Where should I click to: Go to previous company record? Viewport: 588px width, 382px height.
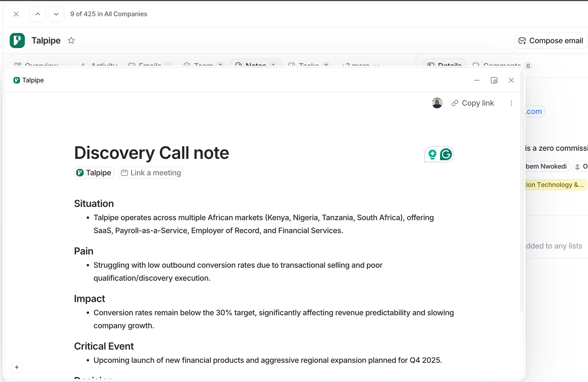click(x=38, y=14)
